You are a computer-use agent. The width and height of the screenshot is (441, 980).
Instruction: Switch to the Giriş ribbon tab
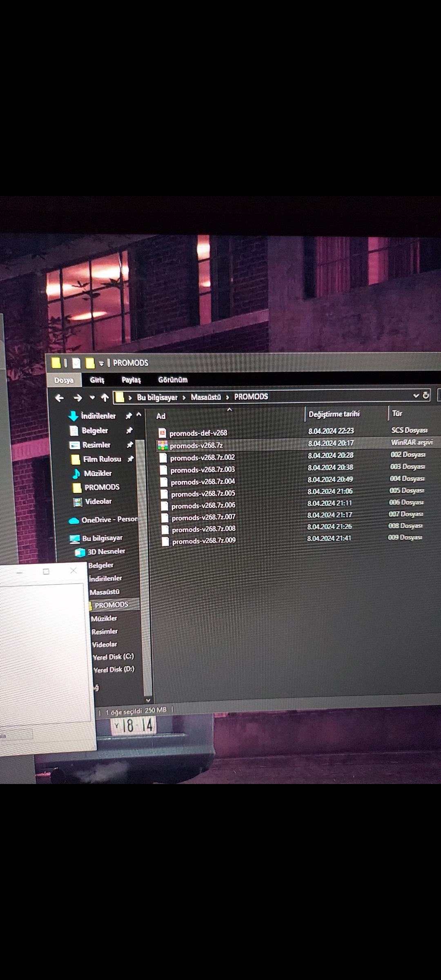point(97,380)
